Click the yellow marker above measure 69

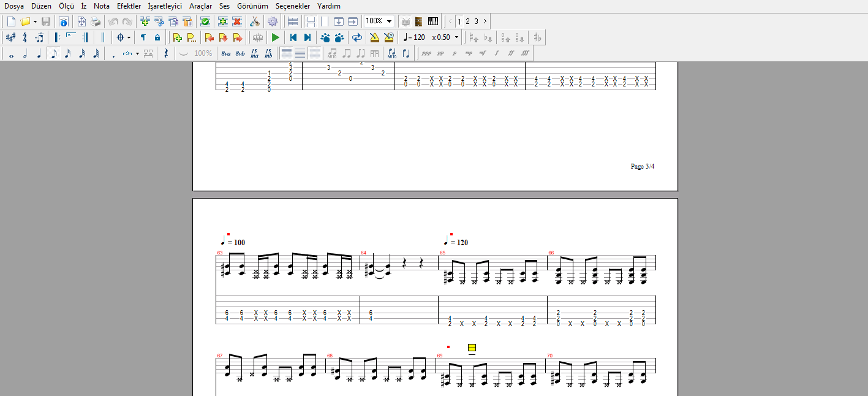[472, 348]
